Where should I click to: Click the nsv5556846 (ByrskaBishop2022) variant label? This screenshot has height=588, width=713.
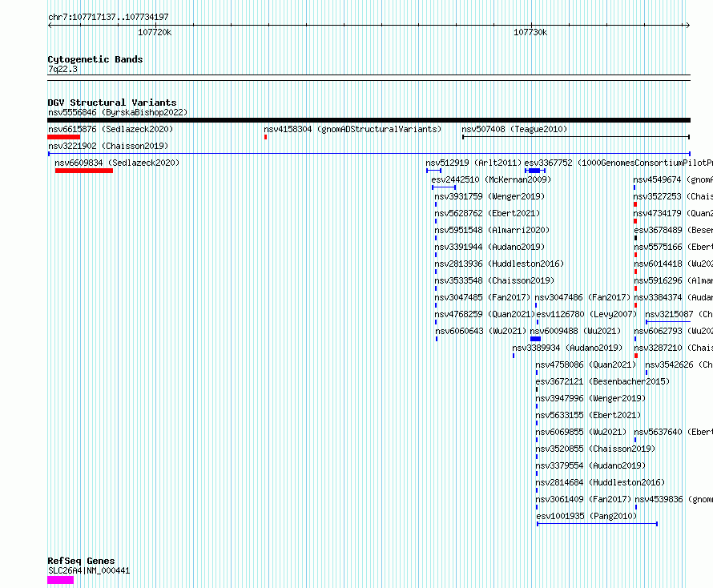click(x=118, y=112)
